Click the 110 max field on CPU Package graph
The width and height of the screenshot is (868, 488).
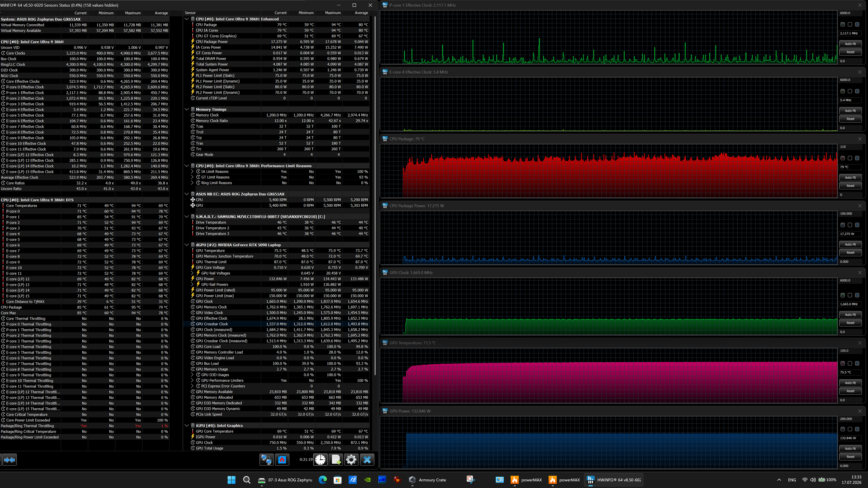tap(850, 147)
